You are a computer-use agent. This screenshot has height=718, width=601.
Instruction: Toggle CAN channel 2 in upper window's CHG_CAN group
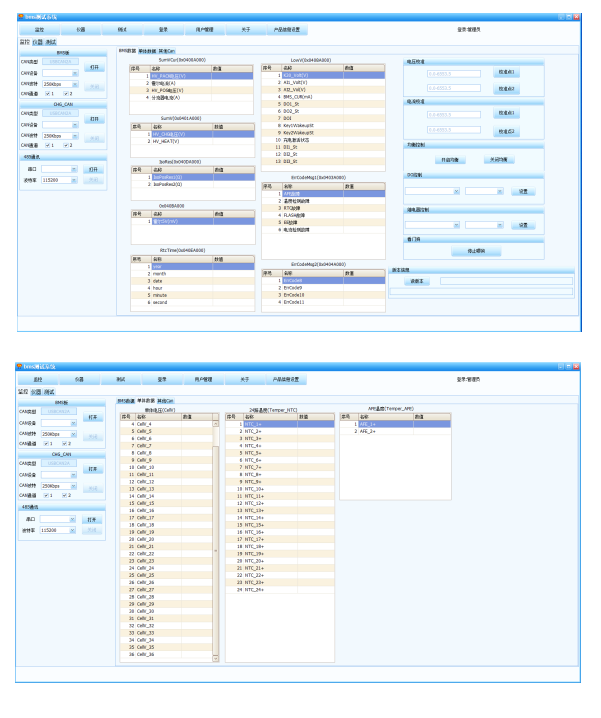coord(65,145)
